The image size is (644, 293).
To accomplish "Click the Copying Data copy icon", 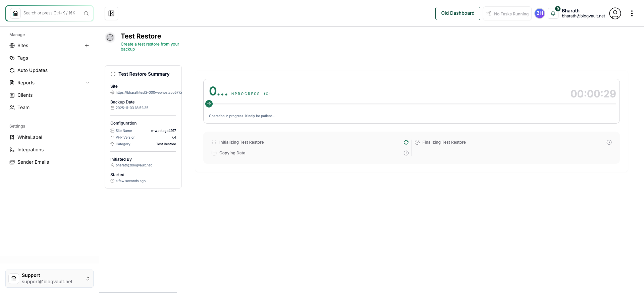I will (x=214, y=153).
